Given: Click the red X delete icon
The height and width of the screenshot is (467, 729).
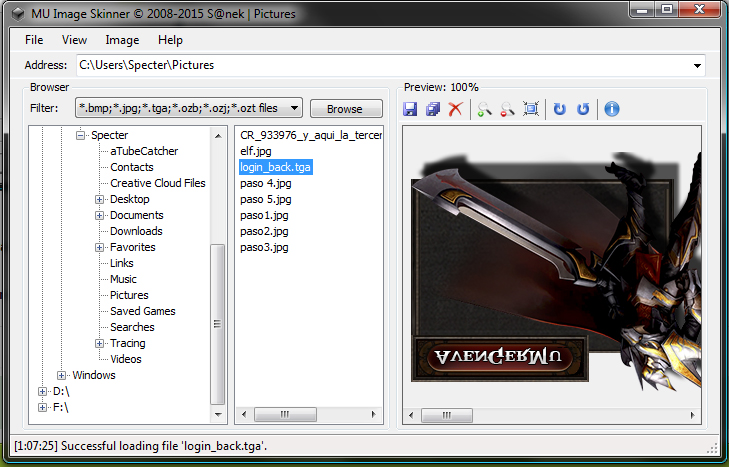Looking at the screenshot, I should click(x=456, y=109).
